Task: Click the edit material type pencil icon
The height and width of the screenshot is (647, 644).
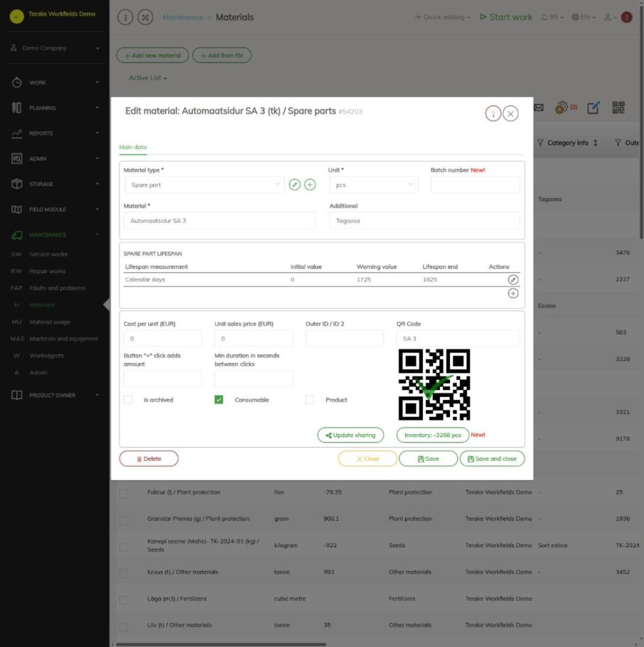Action: tap(295, 184)
